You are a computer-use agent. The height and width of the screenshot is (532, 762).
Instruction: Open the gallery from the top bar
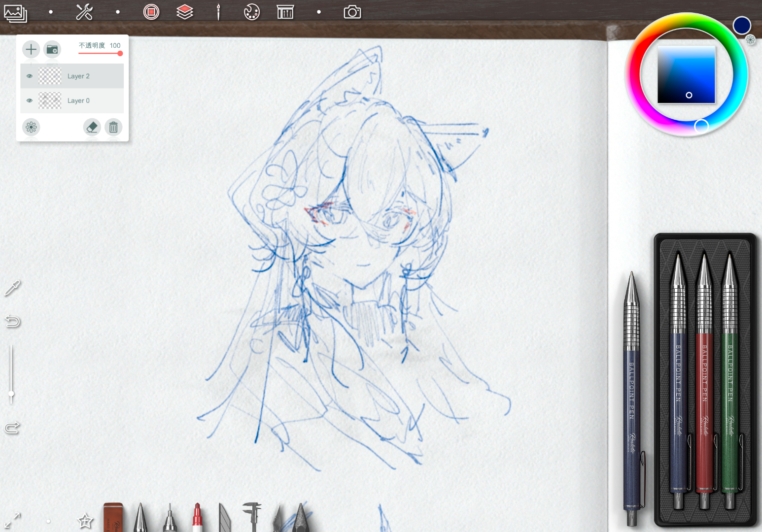point(15,12)
